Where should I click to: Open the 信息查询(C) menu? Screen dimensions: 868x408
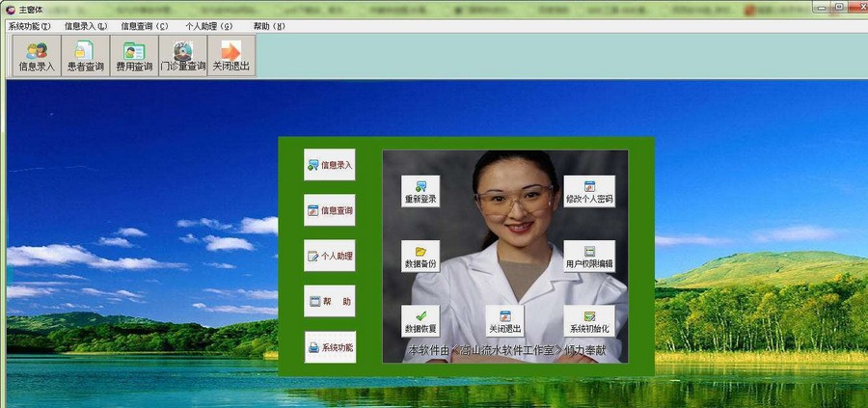pos(145,26)
